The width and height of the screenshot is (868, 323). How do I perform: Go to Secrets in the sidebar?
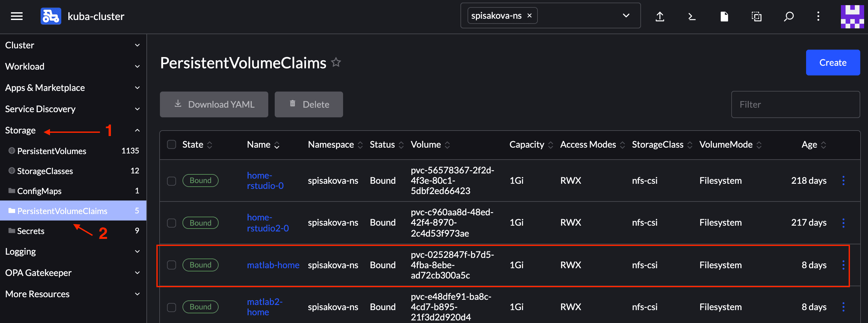pyautogui.click(x=31, y=231)
